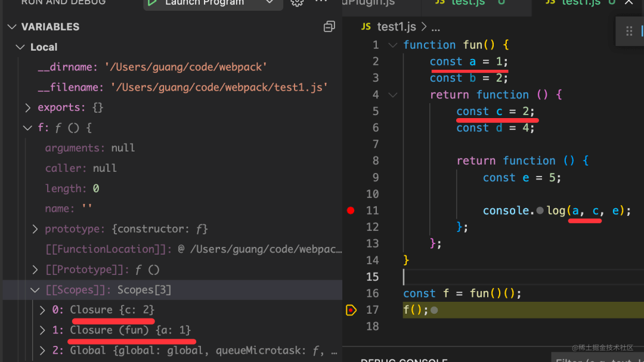The image size is (644, 362).
Task: Click line number 15 in the gutter
Action: coord(372,277)
